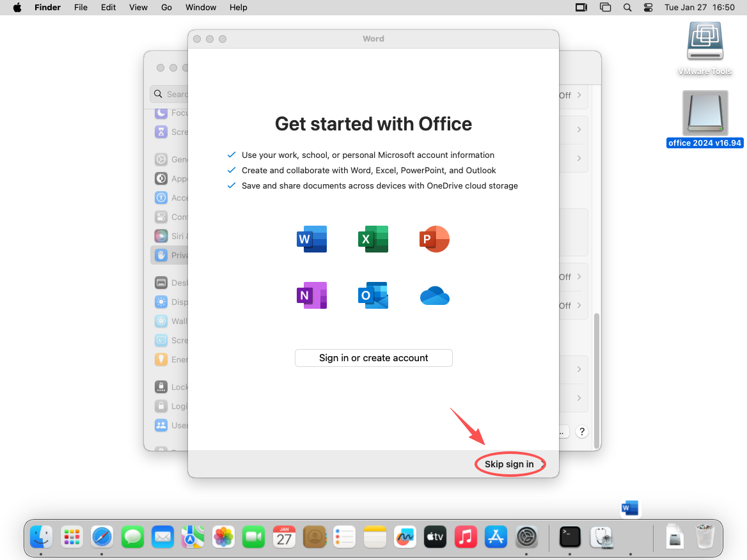The height and width of the screenshot is (560, 747).
Task: Select Privacy item in Settings sidebar
Action: tap(169, 255)
